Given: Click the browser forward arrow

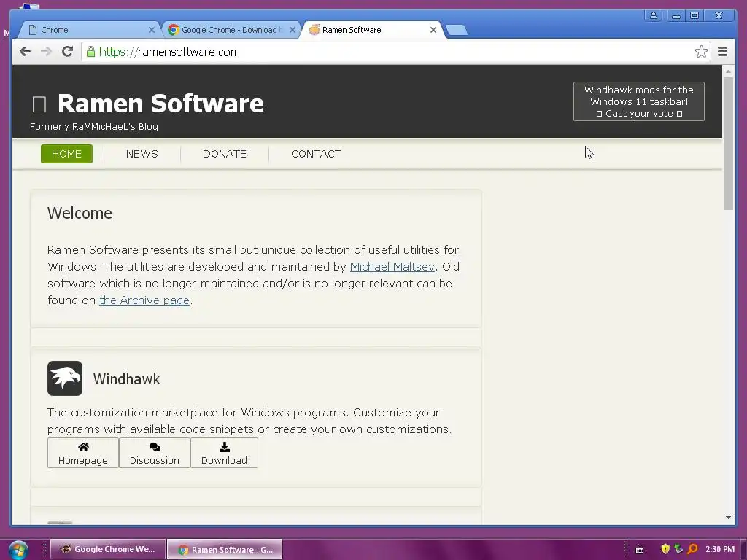Looking at the screenshot, I should click(46, 52).
